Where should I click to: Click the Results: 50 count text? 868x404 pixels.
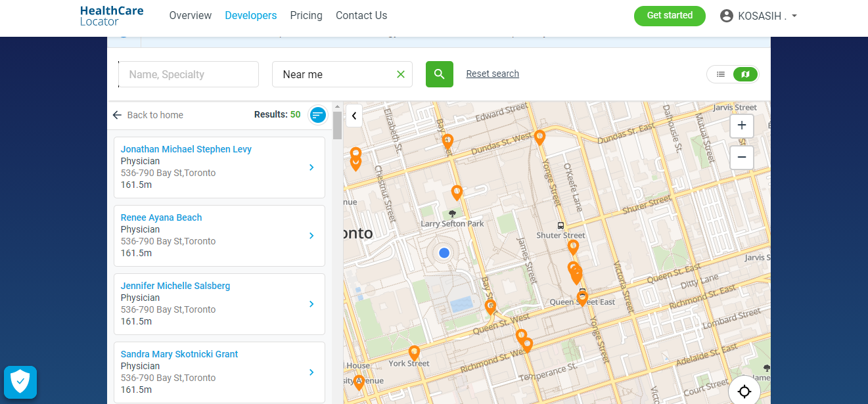(x=277, y=114)
